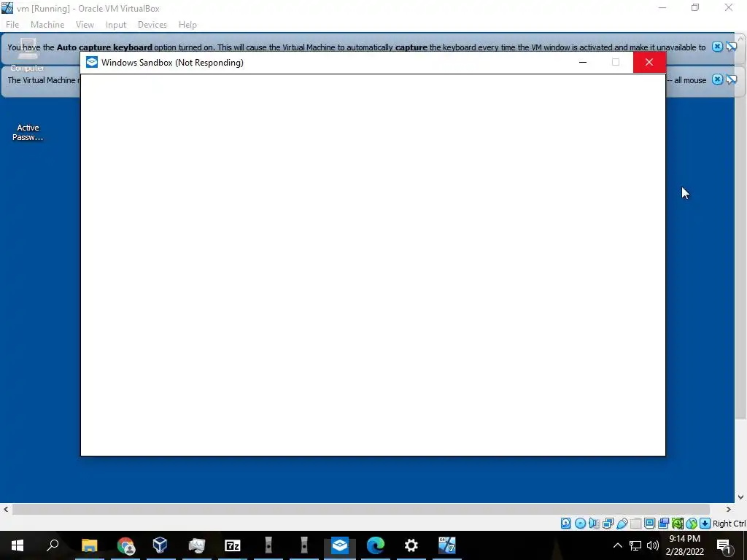Select the Computer desktop icon
Viewport: 747px width, 560px height.
(27, 55)
